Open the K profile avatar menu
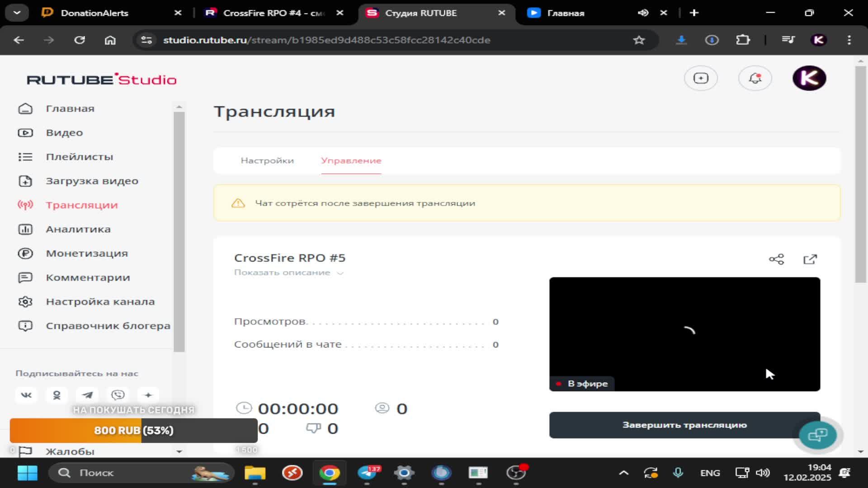 [809, 78]
